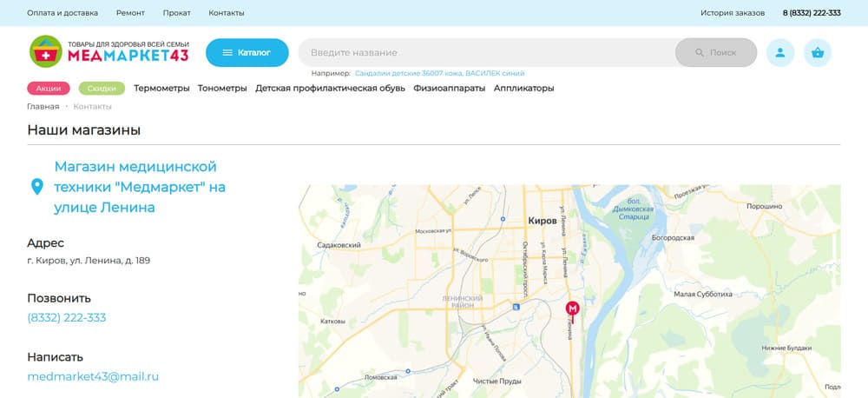Viewport: 868px width, 398px height.
Task: Open История заказов link
Action: pos(733,13)
